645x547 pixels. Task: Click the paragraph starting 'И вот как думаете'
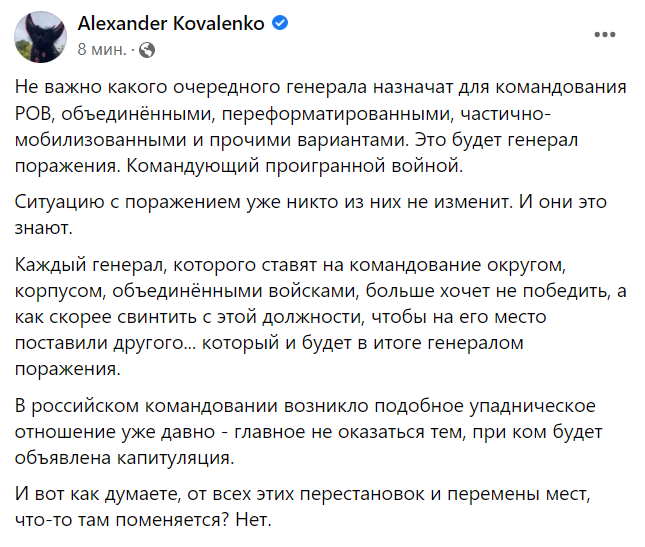click(303, 506)
